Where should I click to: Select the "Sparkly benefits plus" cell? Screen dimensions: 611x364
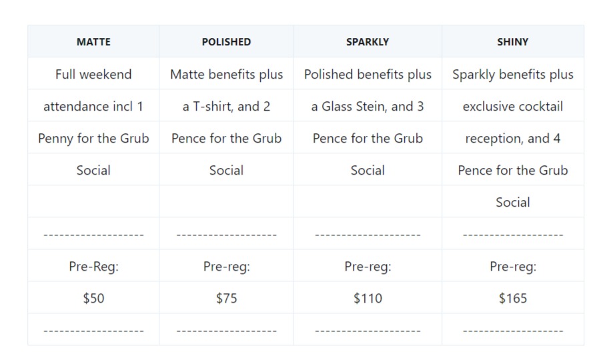512,74
